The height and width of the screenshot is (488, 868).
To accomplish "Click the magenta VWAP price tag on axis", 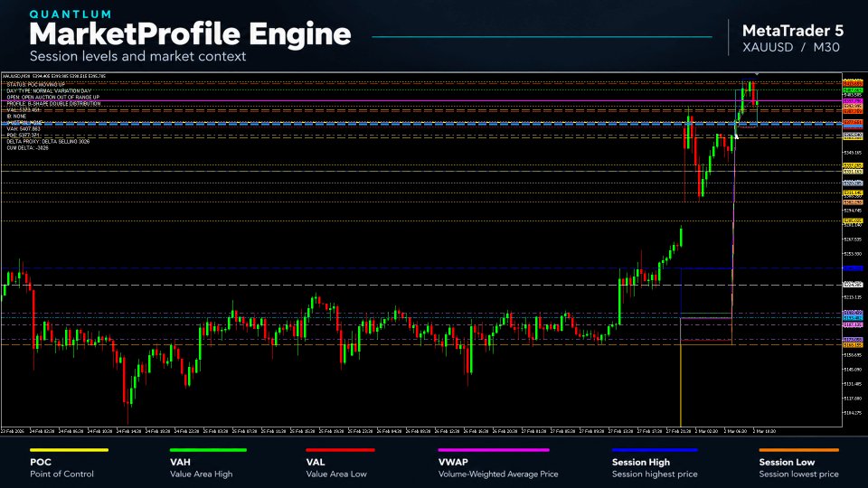I will [853, 102].
